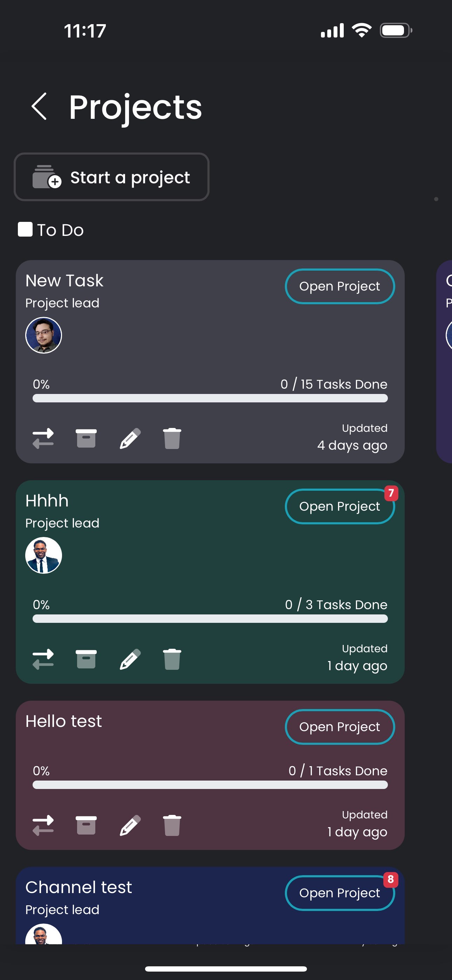Tap the New Task project lead avatar
Image resolution: width=452 pixels, height=980 pixels.
click(43, 335)
